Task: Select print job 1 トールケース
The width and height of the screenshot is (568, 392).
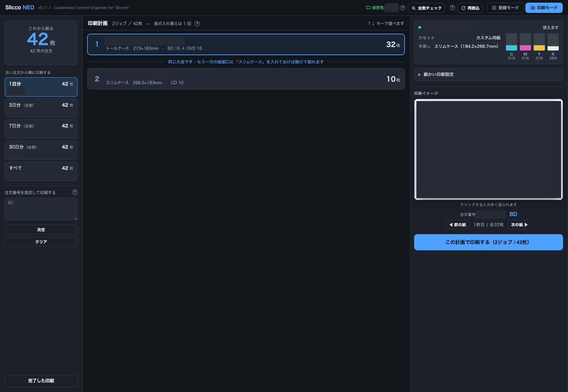Action: pos(246,44)
